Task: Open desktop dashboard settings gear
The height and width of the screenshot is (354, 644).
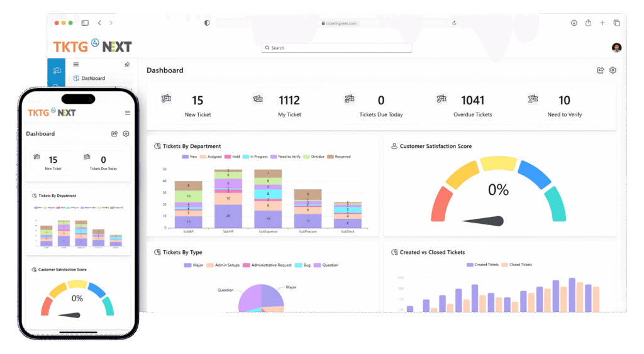Action: [x=613, y=70]
